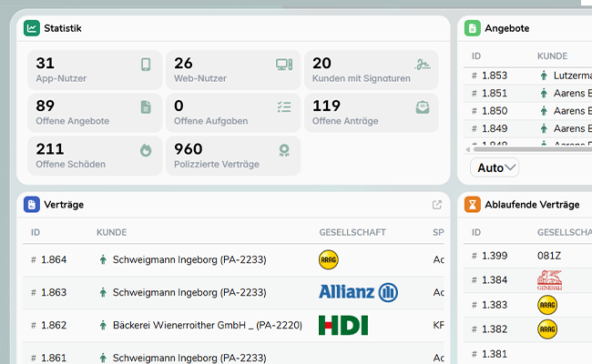Click the green Angebote document icon
The image size is (592, 364).
(473, 28)
